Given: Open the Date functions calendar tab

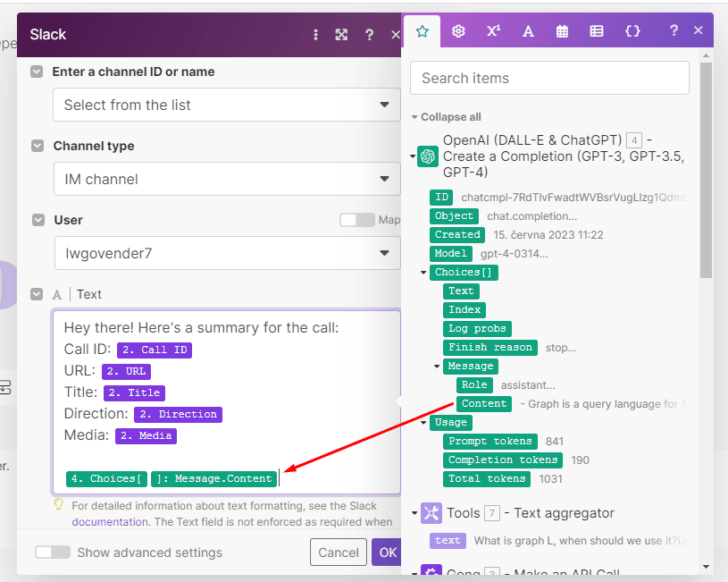Looking at the screenshot, I should click(563, 30).
